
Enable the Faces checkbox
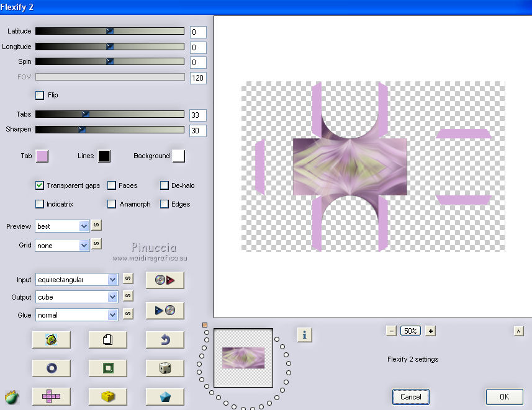click(112, 185)
